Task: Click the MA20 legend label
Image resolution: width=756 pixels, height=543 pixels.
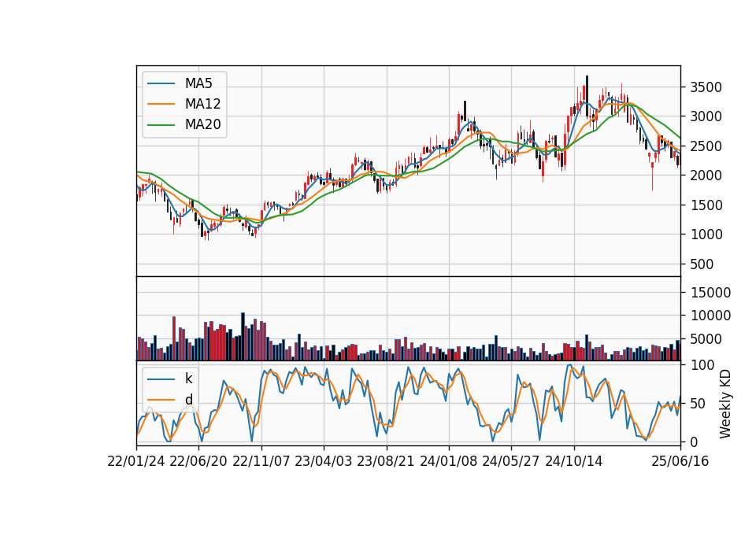Action: click(203, 125)
